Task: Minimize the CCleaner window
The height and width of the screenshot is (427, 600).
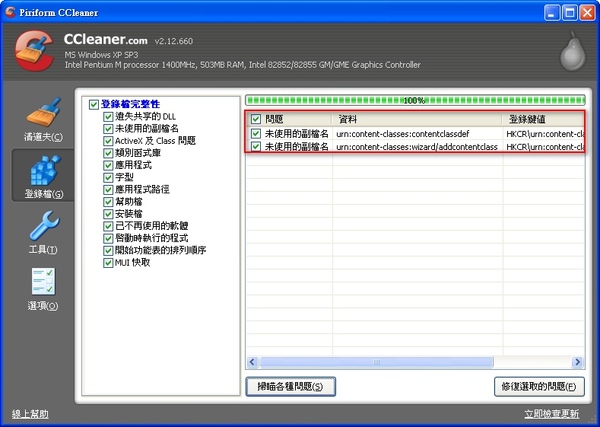Action: (551, 13)
